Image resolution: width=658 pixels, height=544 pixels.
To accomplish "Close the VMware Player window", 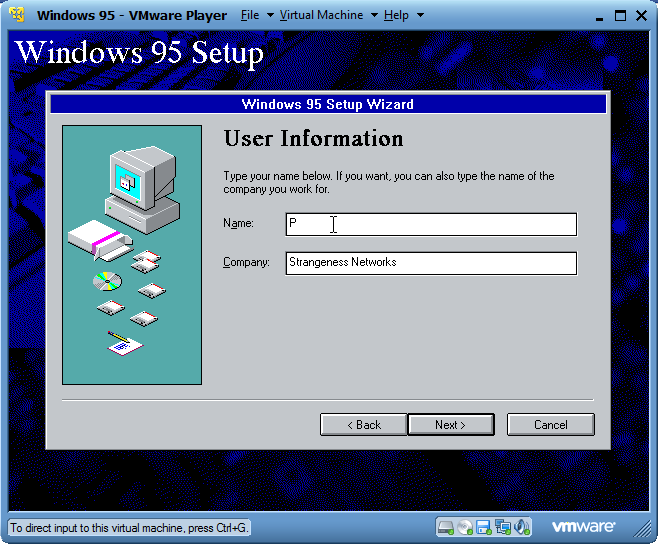I will (x=641, y=16).
